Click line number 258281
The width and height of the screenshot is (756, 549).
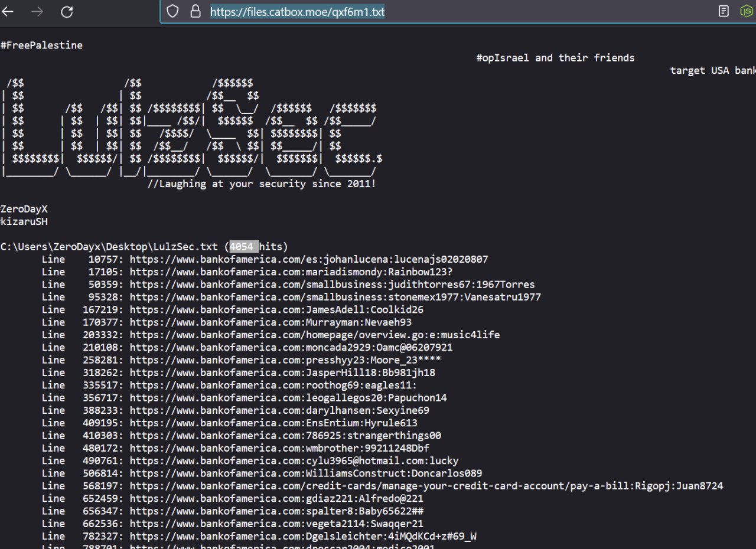[101, 360]
